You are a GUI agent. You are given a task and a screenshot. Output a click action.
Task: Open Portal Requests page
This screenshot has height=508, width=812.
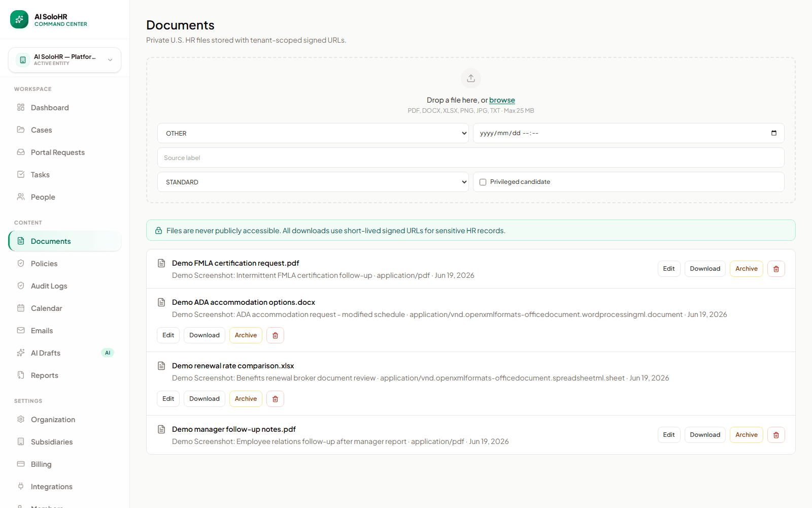point(64,152)
